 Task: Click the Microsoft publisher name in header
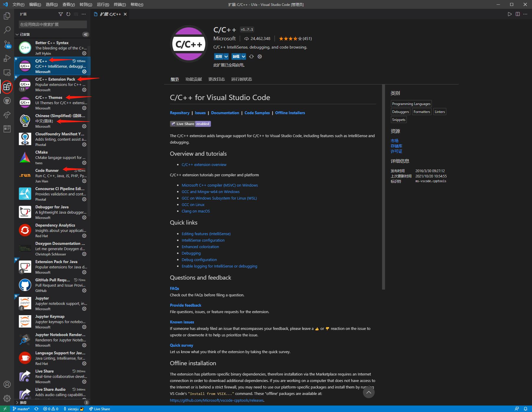(224, 39)
